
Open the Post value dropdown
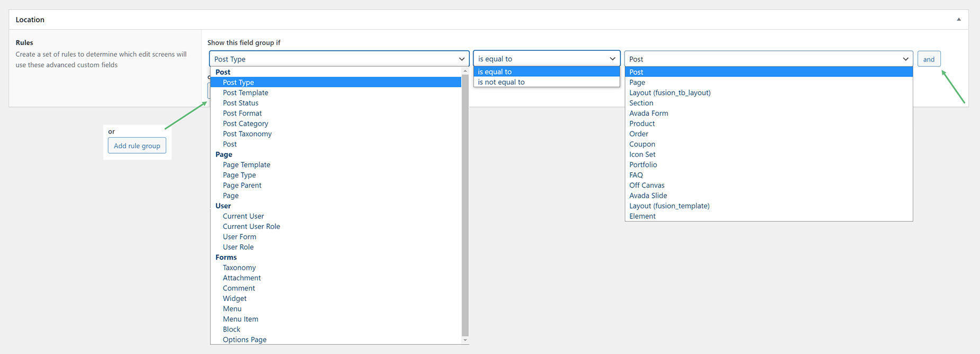tap(769, 59)
